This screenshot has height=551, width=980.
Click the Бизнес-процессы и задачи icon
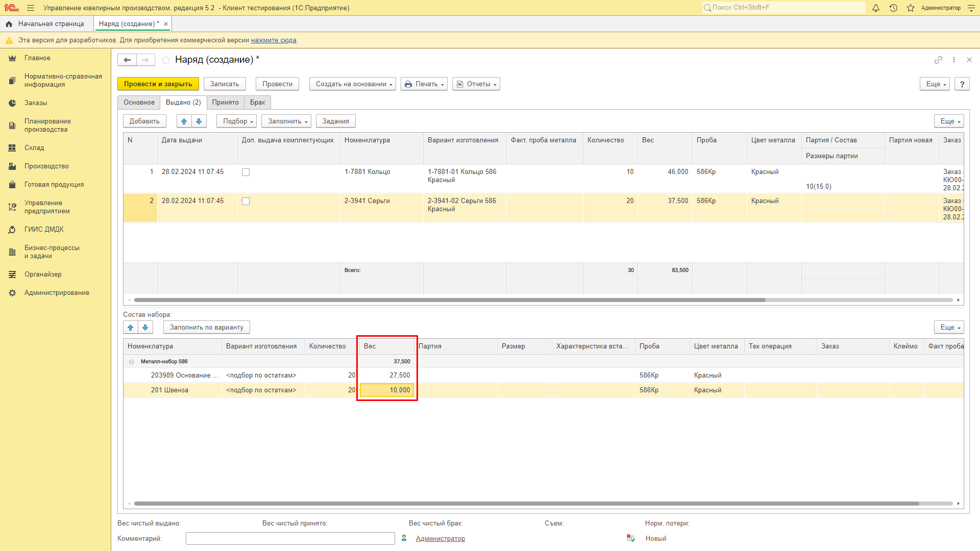(12, 252)
